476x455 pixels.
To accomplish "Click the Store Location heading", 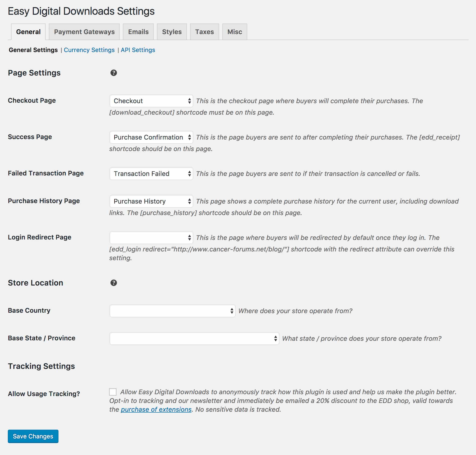I will pos(35,283).
